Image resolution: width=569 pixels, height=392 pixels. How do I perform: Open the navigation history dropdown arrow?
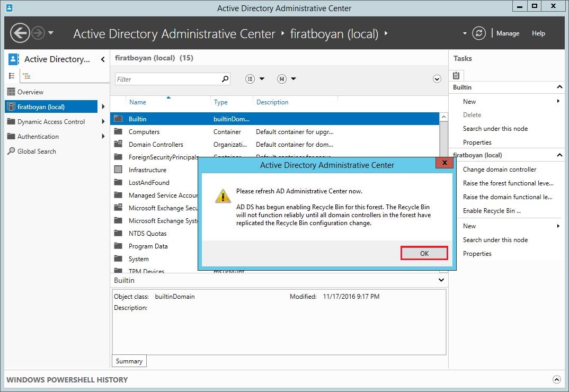pos(51,33)
